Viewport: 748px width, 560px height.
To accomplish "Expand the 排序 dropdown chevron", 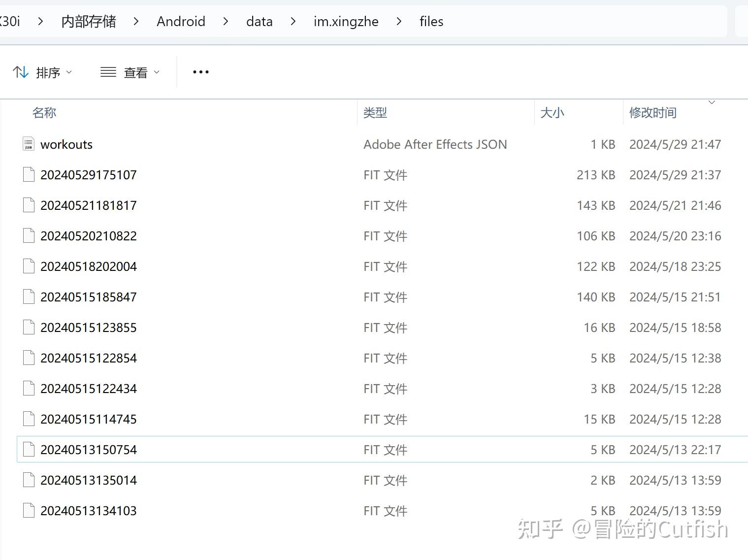I will pos(69,72).
